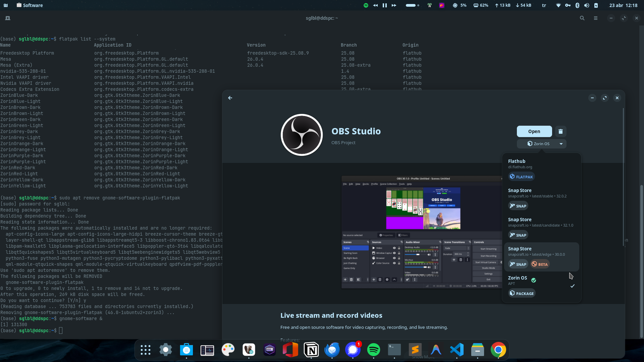The height and width of the screenshot is (362, 644).
Task: Open Google Chrome from the dock
Action: [498, 350]
